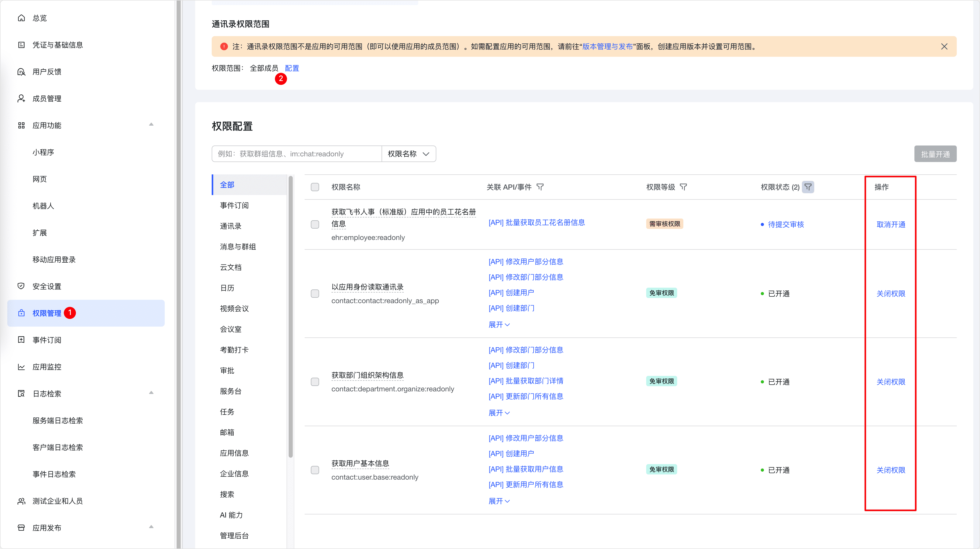Click 取消开通 for the employee roster permission
This screenshot has width=980, height=549.
(891, 224)
